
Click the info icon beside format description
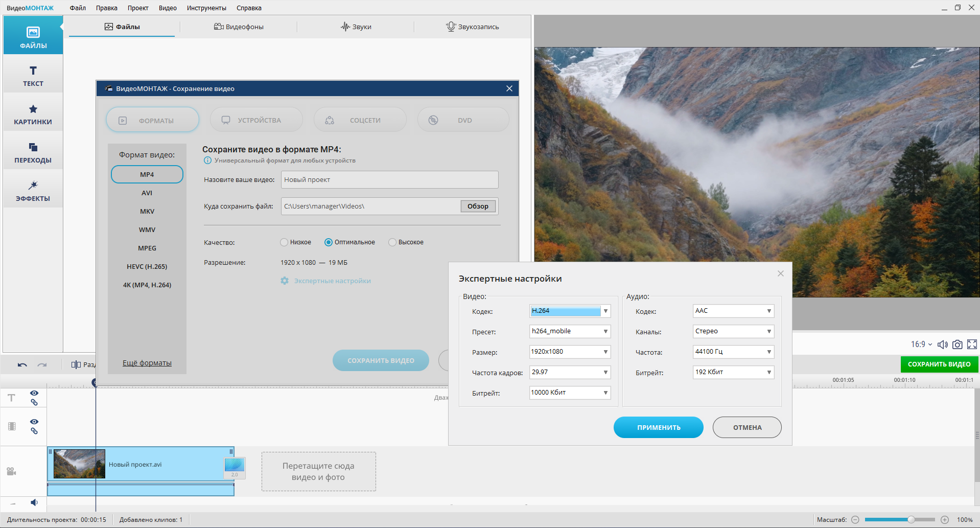point(207,160)
